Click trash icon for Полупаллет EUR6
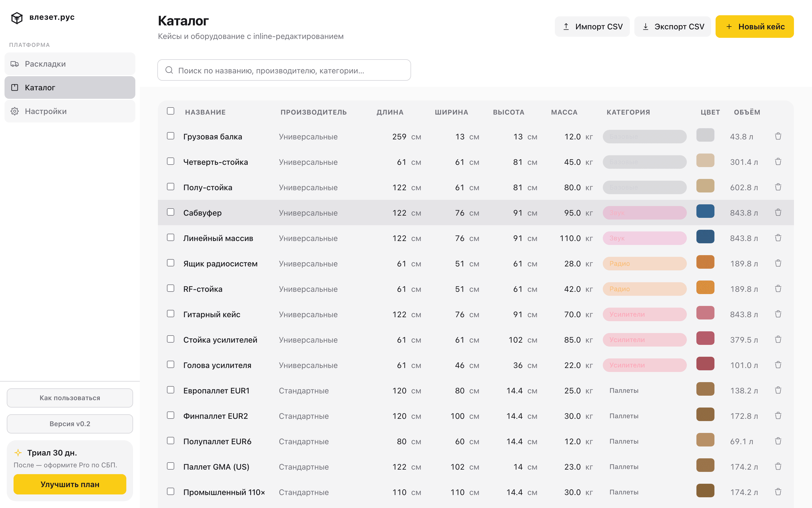Image resolution: width=812 pixels, height=508 pixels. (x=778, y=441)
